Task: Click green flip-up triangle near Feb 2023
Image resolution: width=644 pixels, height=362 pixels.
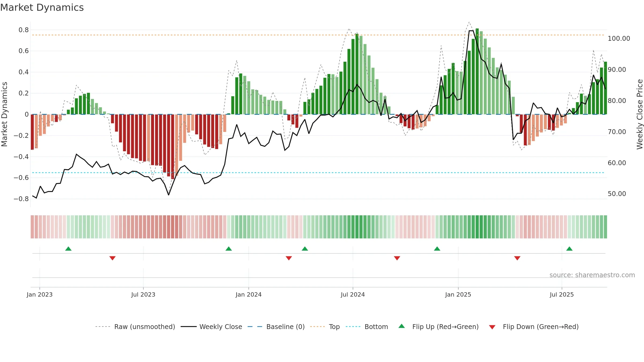Action: coord(68,249)
